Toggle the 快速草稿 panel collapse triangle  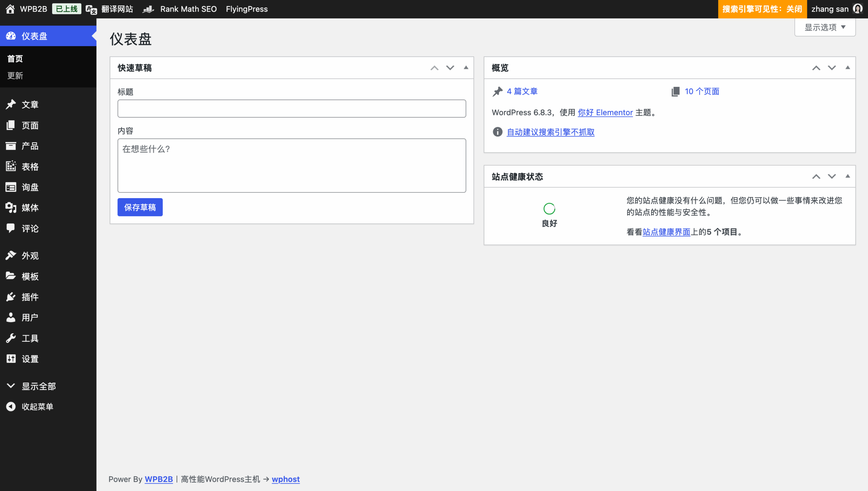466,68
